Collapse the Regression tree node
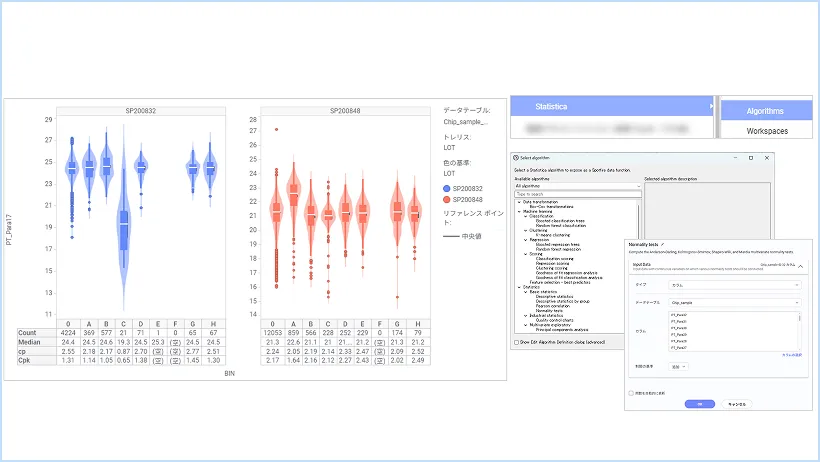This screenshot has height=462, width=820. click(526, 240)
